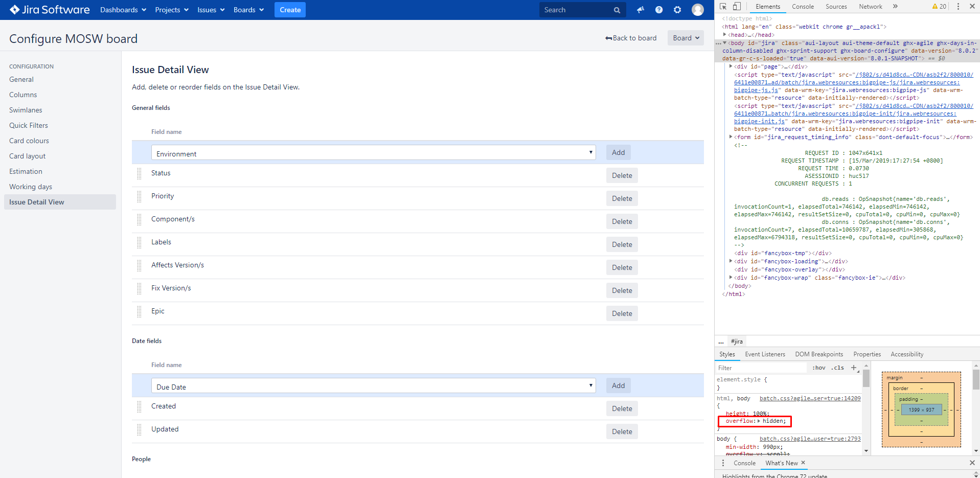Close the DevTools bottom drawer
Viewport: 980px width, 478px height.
972,463
